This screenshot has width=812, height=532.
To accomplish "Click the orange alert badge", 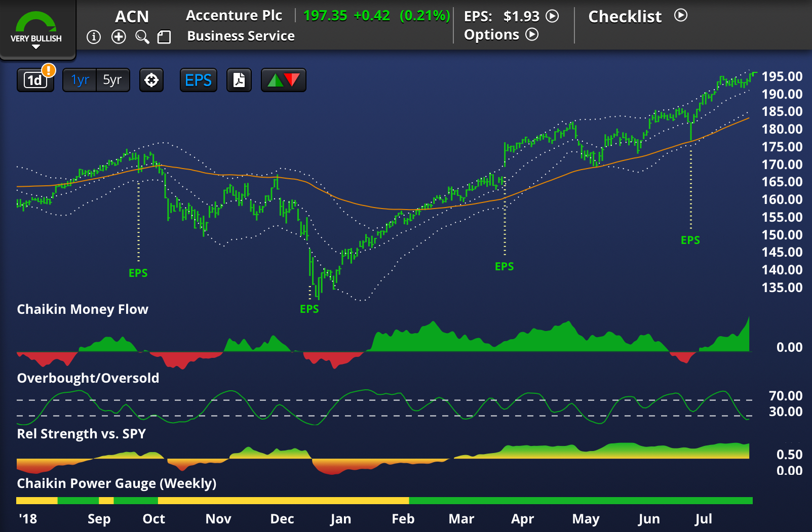I will click(x=49, y=70).
